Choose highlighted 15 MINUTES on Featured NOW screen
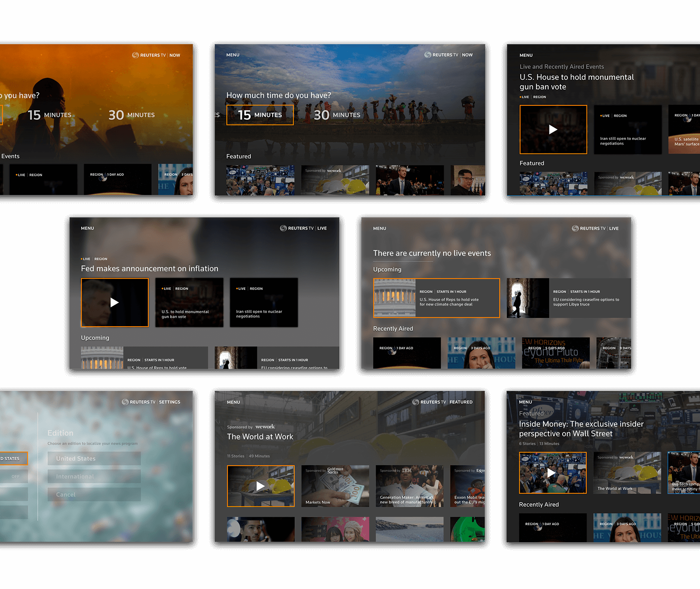 260,115
